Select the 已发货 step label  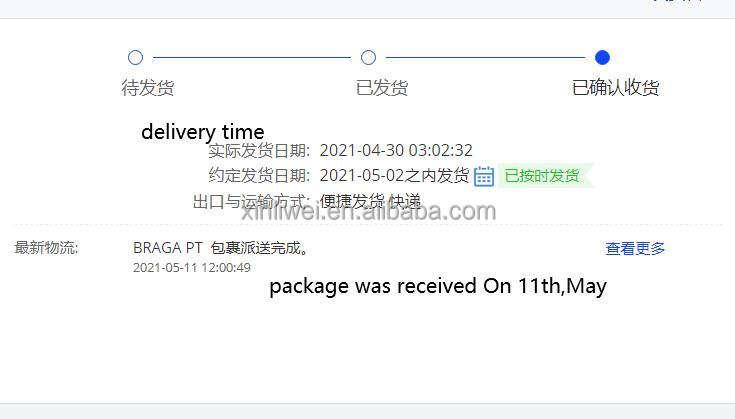[382, 88]
